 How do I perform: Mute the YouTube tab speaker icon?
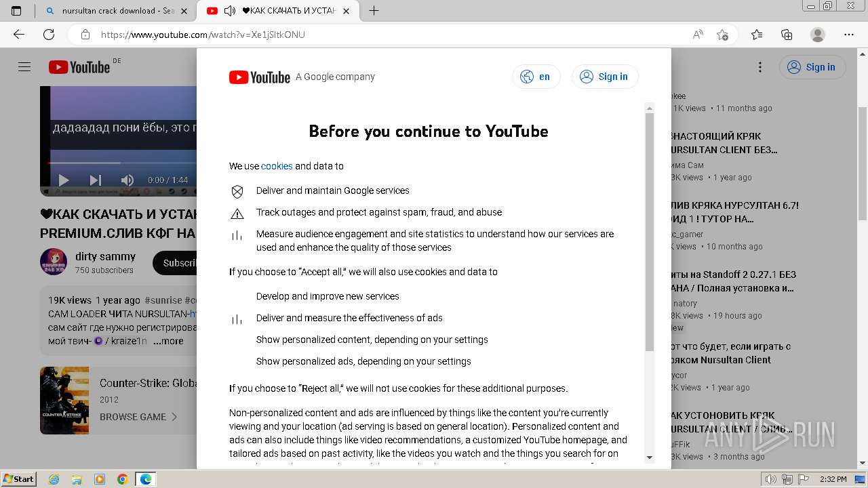230,11
